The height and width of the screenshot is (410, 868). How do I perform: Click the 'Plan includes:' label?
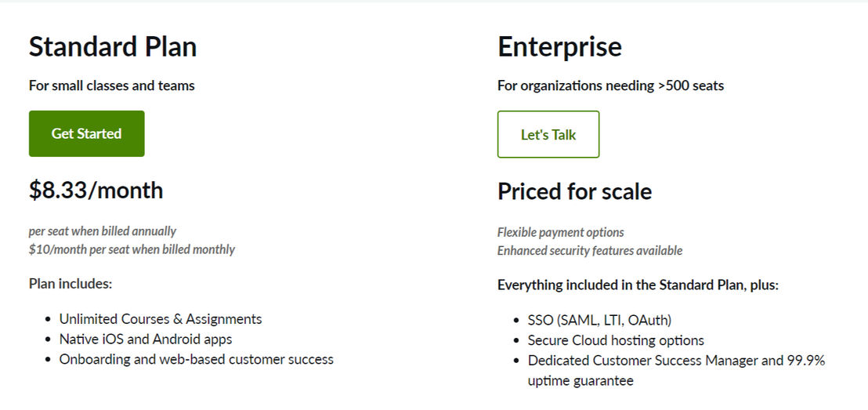(71, 284)
